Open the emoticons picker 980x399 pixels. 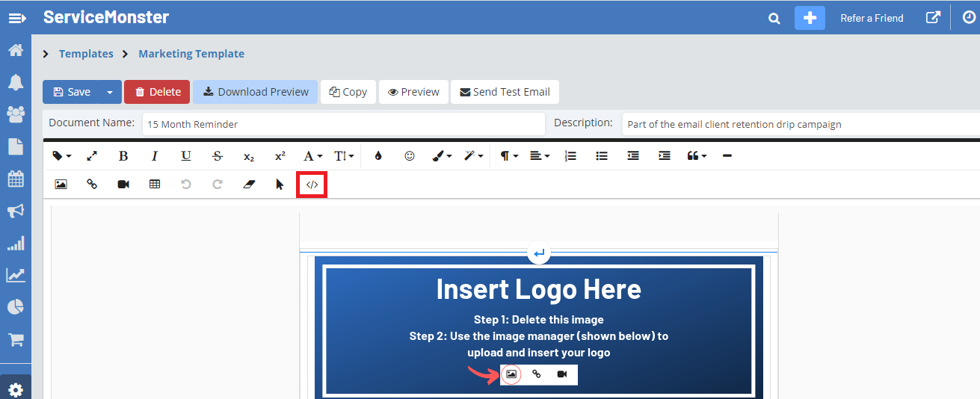(409, 156)
